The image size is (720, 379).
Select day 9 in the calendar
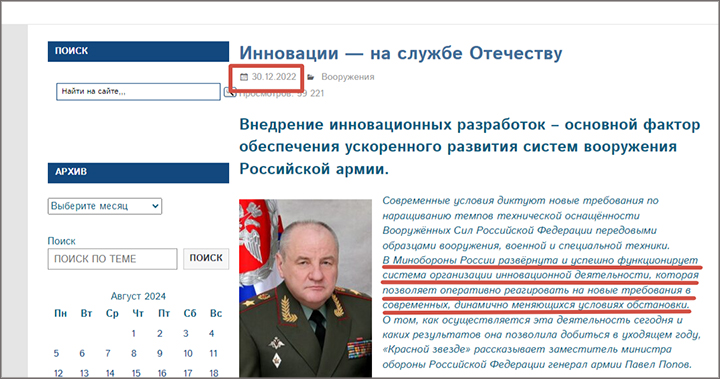click(x=159, y=353)
